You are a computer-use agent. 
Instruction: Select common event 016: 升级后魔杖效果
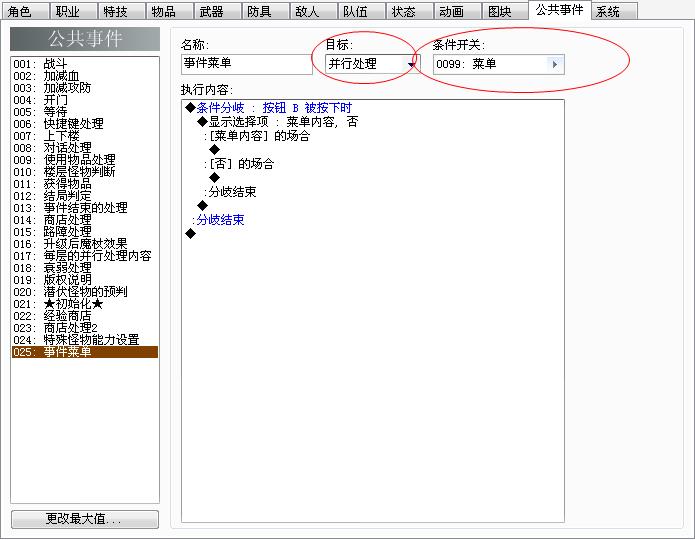85,244
